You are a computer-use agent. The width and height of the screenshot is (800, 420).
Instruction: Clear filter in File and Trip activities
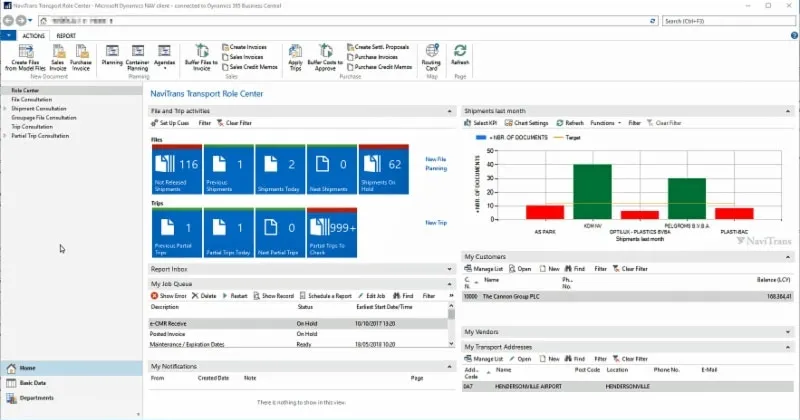coord(234,123)
